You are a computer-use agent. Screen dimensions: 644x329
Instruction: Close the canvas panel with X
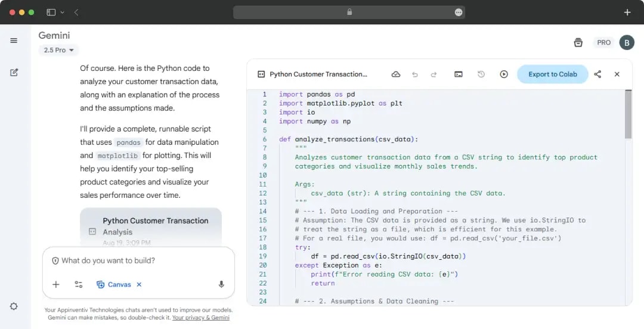tap(617, 75)
